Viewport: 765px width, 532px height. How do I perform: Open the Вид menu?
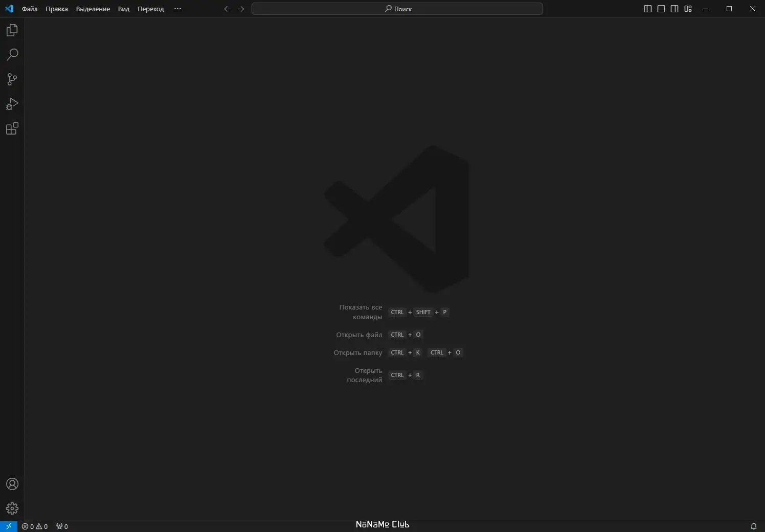click(124, 9)
